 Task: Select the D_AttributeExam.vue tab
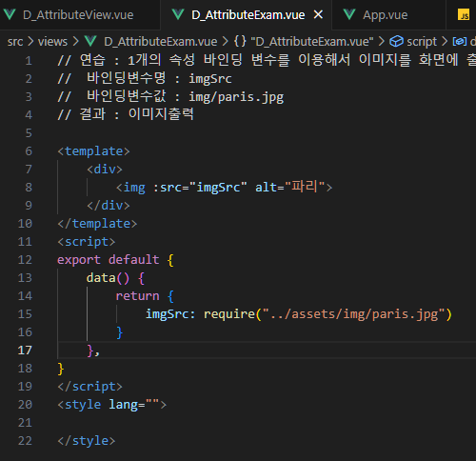248,15
